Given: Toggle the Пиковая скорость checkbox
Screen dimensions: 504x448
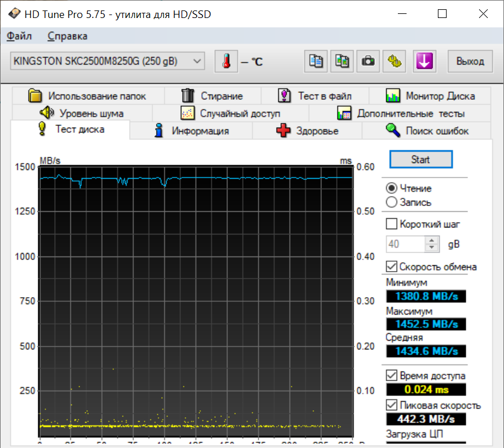Looking at the screenshot, I should (391, 404).
